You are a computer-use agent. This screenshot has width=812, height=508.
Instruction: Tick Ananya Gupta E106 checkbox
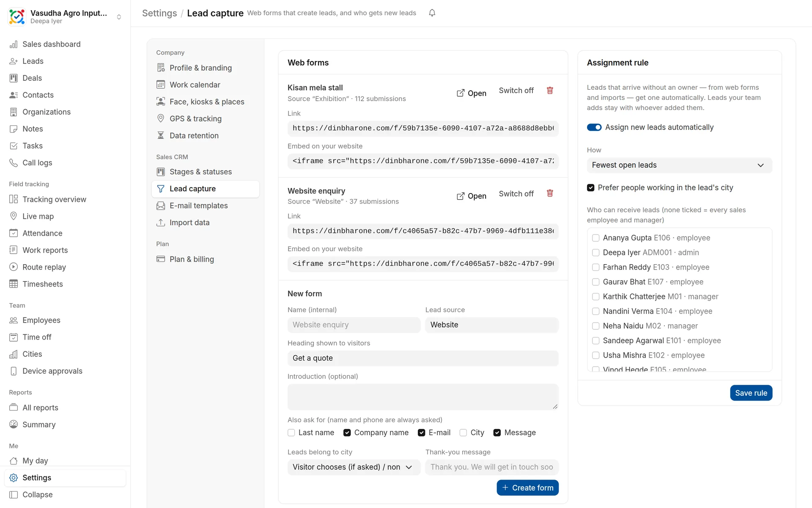point(596,238)
